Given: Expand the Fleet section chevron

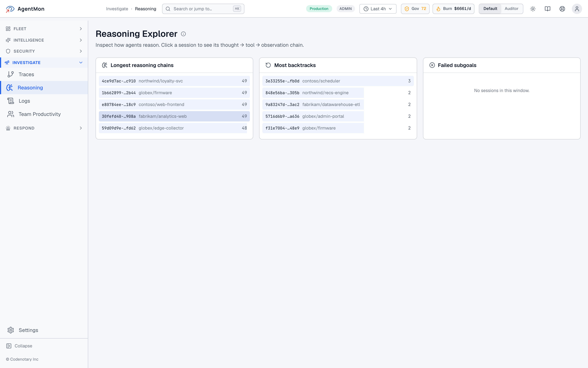Looking at the screenshot, I should (x=81, y=29).
